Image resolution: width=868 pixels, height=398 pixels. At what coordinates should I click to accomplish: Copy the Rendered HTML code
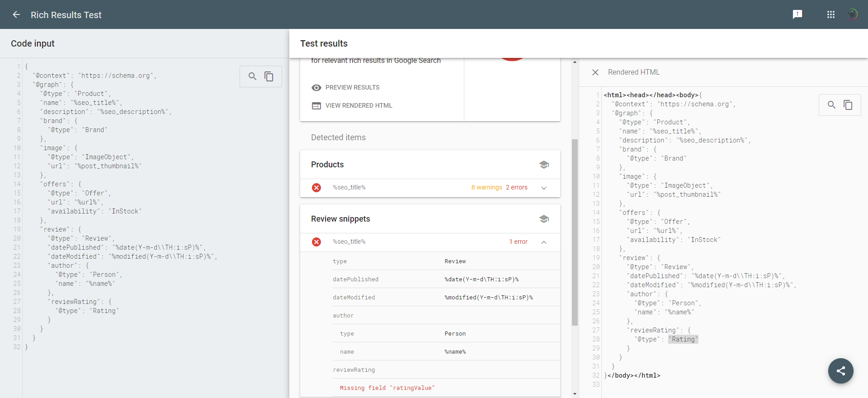[848, 105]
